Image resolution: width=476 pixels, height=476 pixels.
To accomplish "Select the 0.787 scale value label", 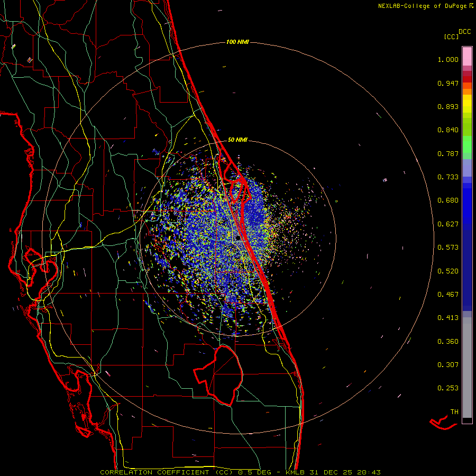I will click(x=448, y=153).
